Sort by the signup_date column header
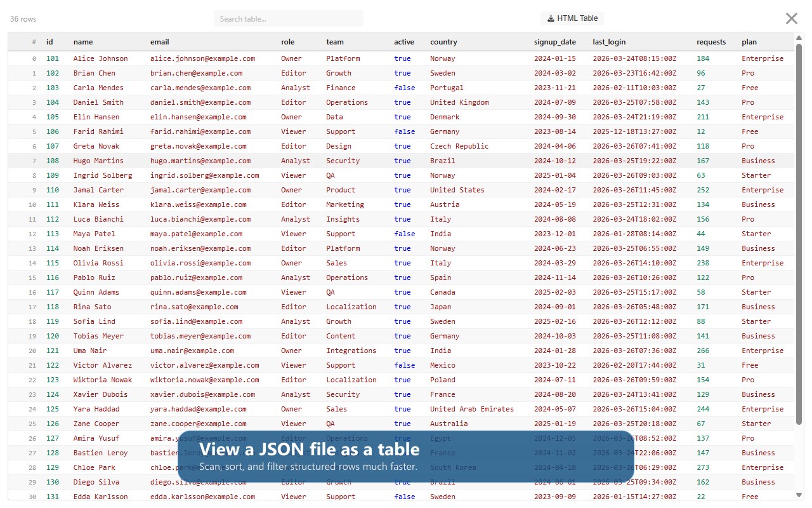 point(555,42)
